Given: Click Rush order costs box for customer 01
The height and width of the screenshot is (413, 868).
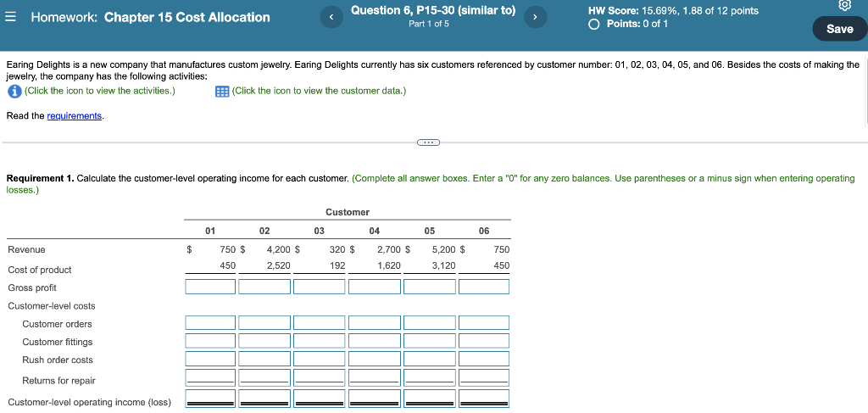Looking at the screenshot, I should [x=210, y=359].
